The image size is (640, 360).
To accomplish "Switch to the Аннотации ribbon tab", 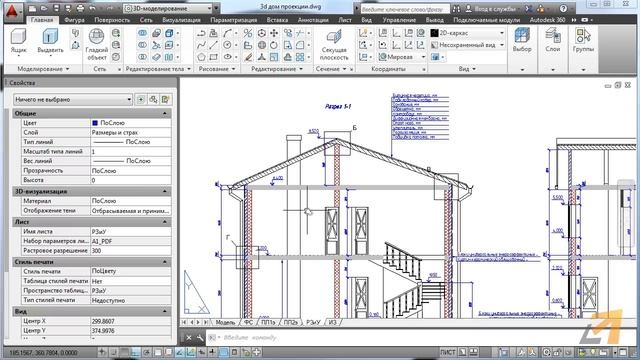I will click(313, 20).
